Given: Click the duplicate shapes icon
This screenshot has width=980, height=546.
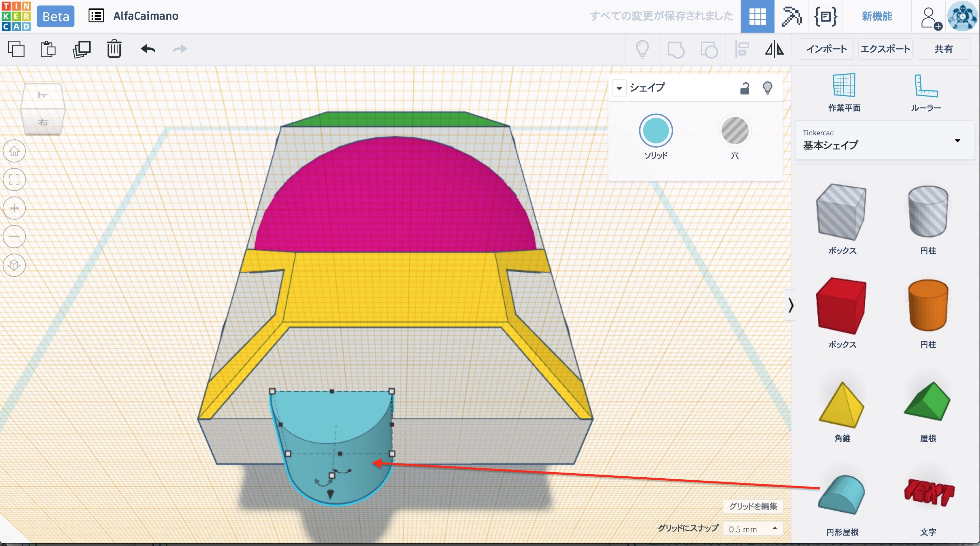Looking at the screenshot, I should click(81, 49).
